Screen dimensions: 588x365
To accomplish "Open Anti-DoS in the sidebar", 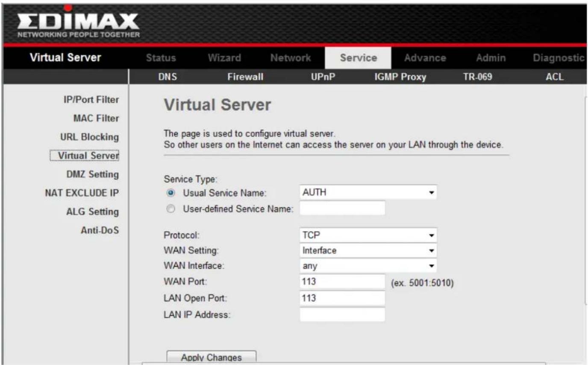I will click(100, 230).
